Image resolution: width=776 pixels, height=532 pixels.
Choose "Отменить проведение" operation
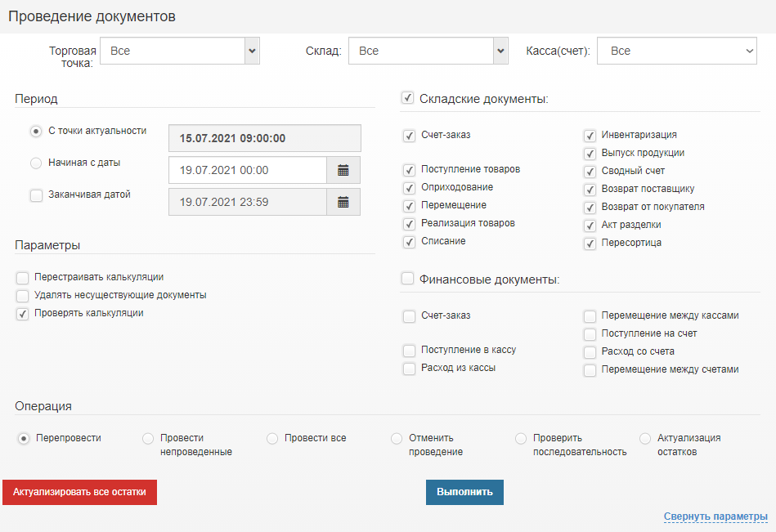click(396, 438)
